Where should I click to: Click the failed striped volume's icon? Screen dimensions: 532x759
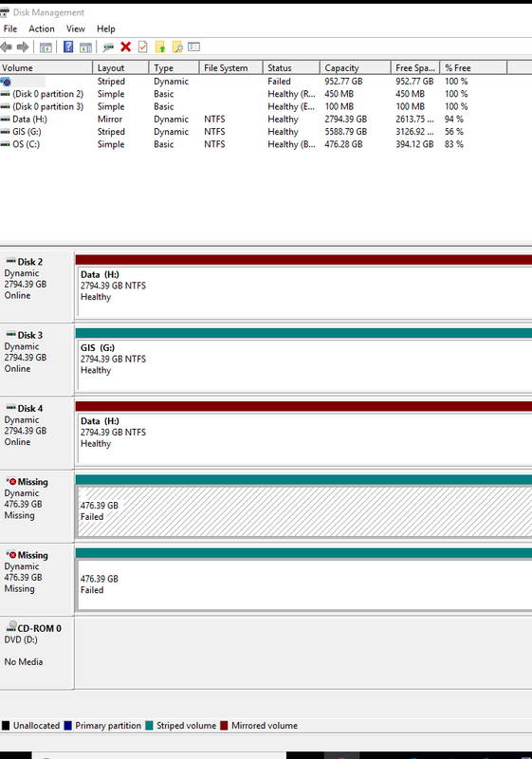tap(7, 82)
